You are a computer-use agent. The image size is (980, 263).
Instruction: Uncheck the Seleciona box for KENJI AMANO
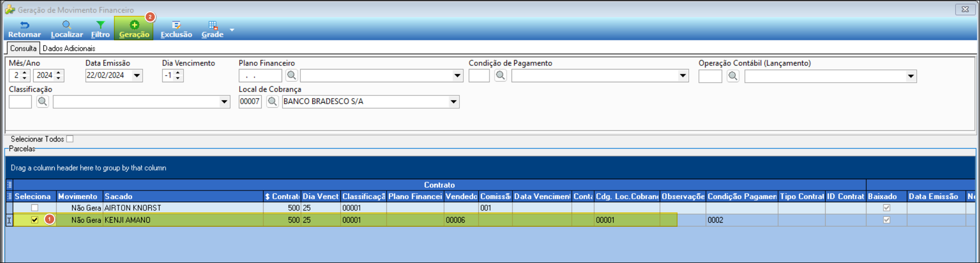click(35, 220)
